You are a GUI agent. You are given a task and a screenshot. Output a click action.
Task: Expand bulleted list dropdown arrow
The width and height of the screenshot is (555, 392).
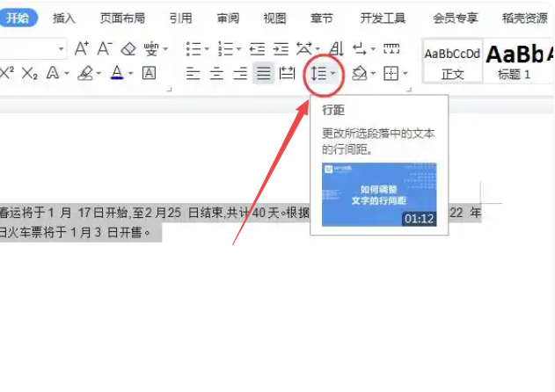[207, 49]
